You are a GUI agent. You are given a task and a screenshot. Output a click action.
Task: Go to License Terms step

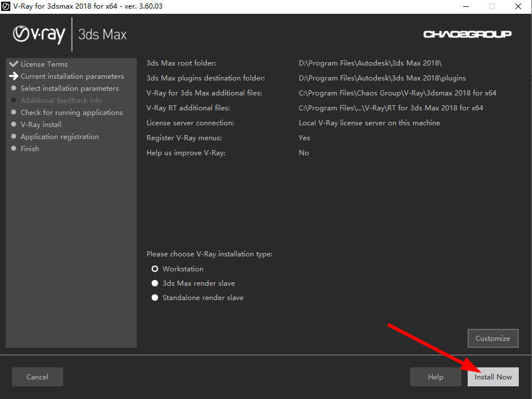pos(44,64)
